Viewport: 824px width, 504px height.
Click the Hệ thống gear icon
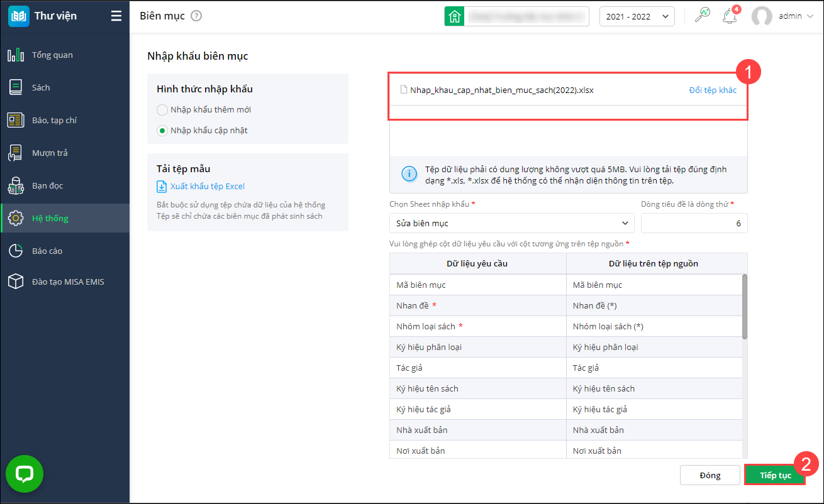[16, 218]
